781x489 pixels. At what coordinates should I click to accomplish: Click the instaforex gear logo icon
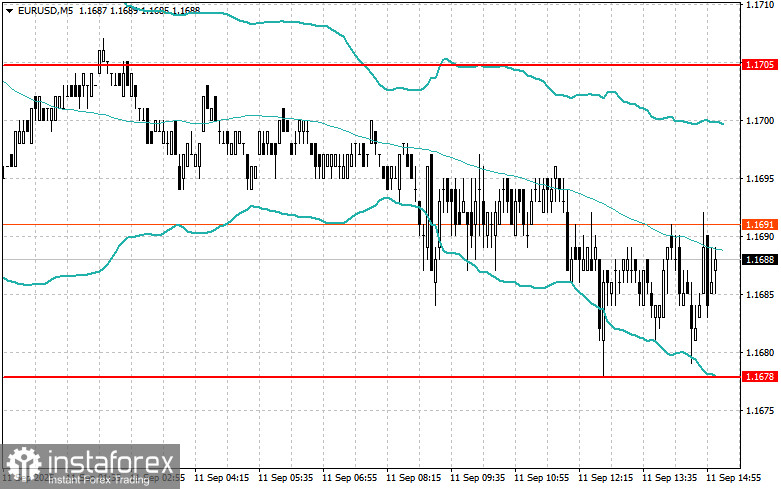(23, 465)
